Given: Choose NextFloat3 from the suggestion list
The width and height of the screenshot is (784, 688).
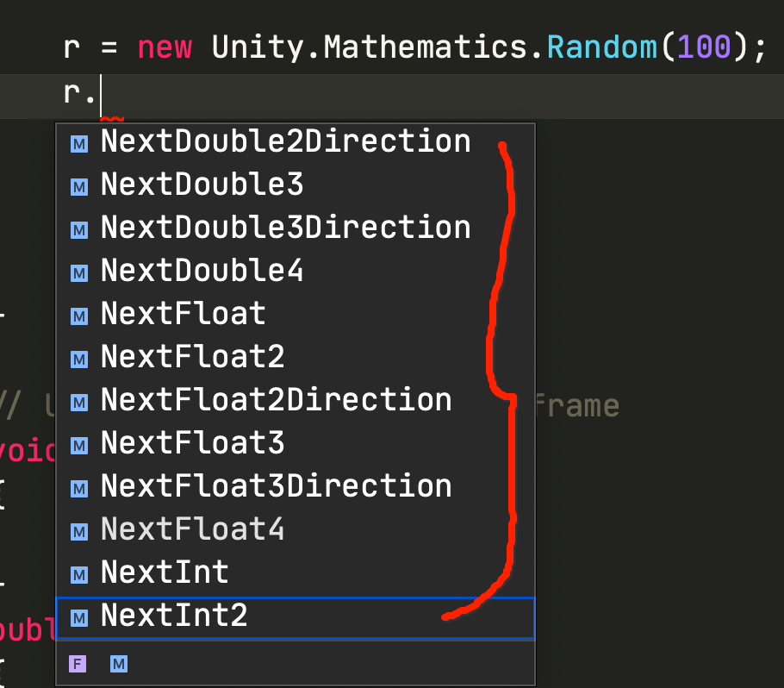Looking at the screenshot, I should point(192,443).
